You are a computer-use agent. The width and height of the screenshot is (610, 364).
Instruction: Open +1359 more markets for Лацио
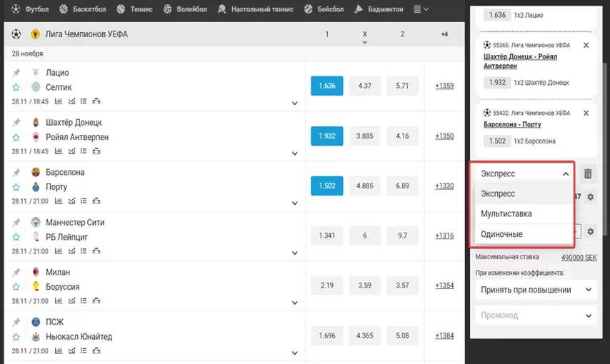[x=444, y=86]
